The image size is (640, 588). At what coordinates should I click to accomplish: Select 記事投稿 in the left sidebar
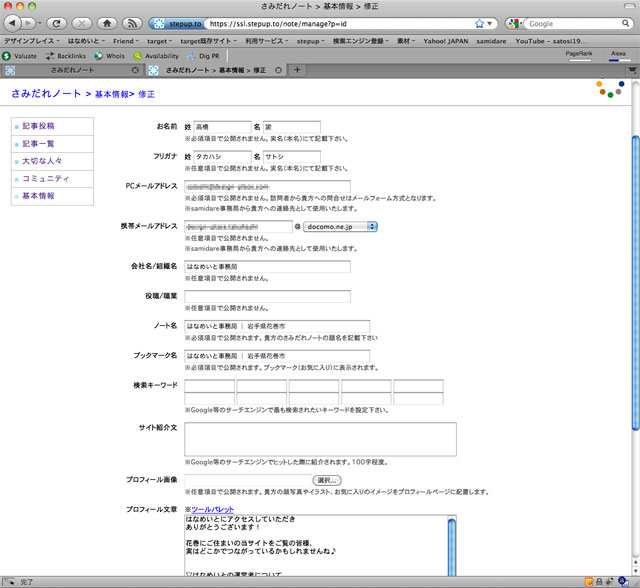(x=38, y=126)
